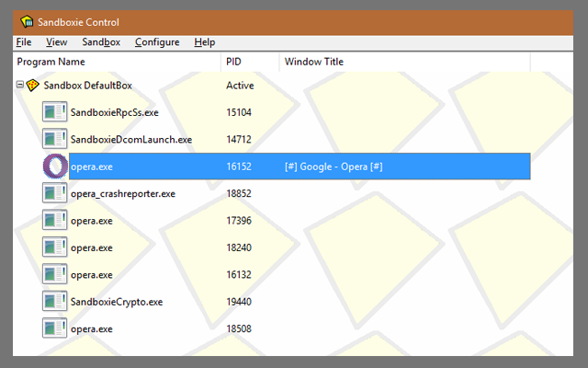Open the File menu
Screen dimensions: 588x368
click(x=24, y=42)
